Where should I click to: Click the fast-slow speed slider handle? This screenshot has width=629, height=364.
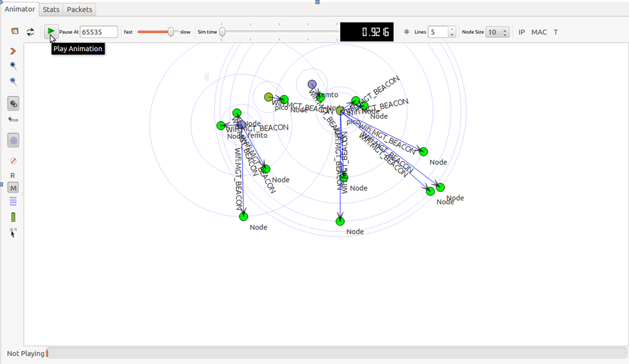[171, 32]
